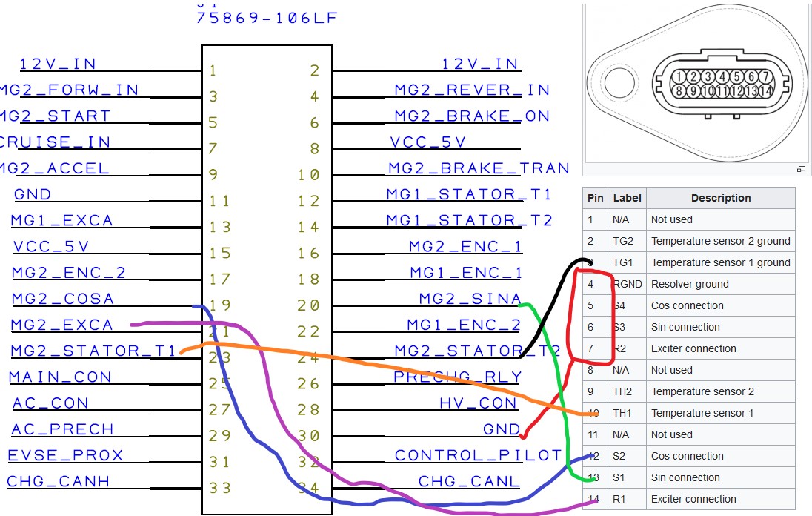Select the 75869-106LF part number text
Screen dimensions: 812x516
[267, 18]
